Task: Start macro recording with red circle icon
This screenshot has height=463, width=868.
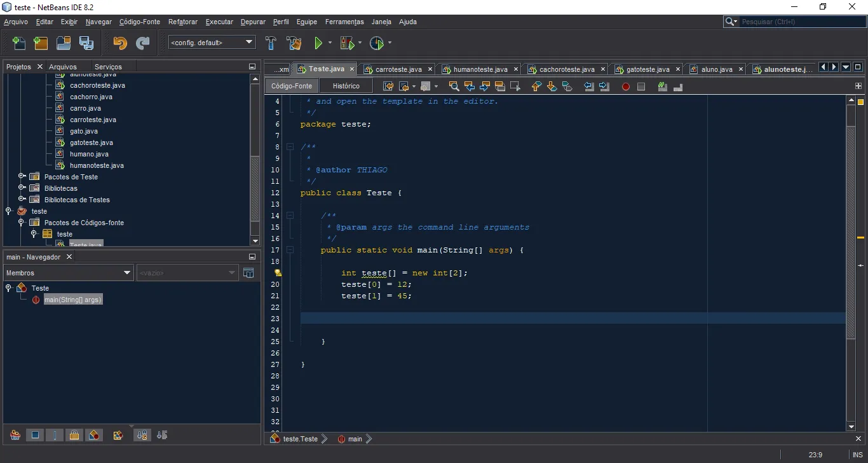Action: click(625, 86)
